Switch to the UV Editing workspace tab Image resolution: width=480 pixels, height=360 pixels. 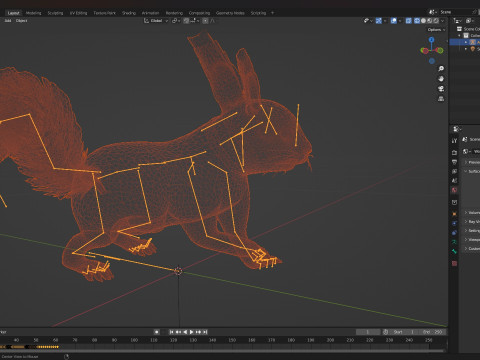[78, 13]
